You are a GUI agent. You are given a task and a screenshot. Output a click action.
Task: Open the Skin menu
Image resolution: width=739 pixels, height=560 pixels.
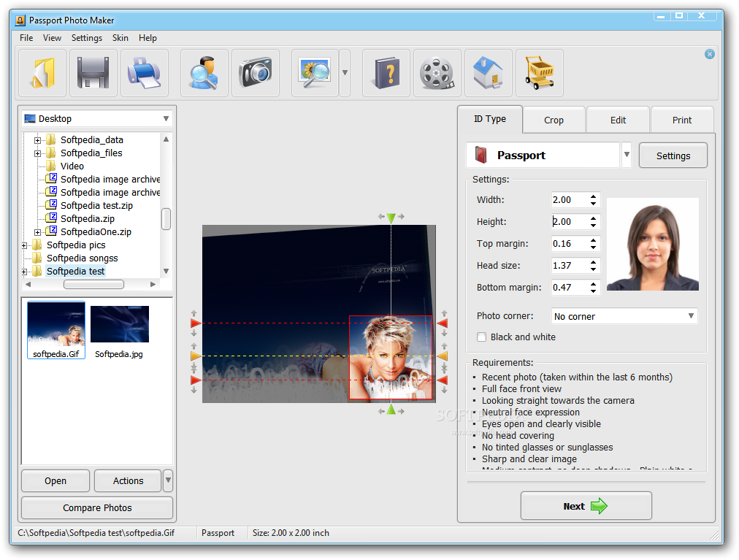pyautogui.click(x=120, y=38)
